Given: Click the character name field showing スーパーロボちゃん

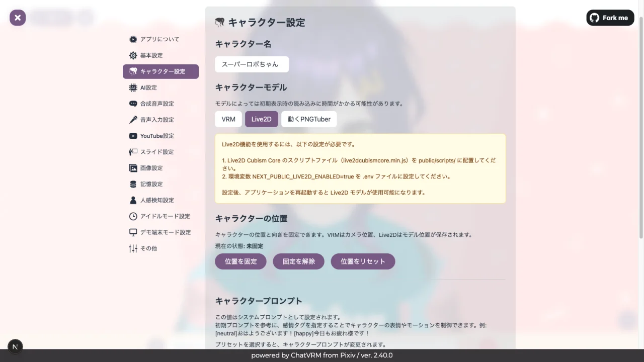Looking at the screenshot, I should pyautogui.click(x=252, y=64).
